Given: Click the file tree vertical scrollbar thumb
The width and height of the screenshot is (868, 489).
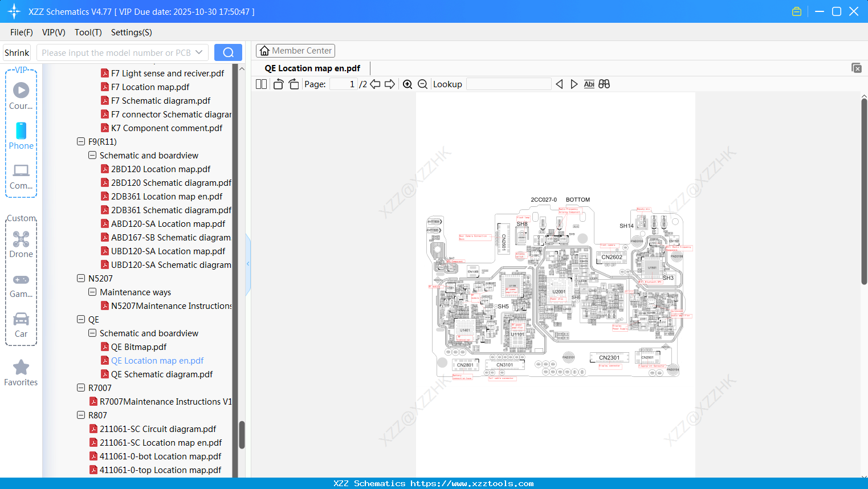Looking at the screenshot, I should [242, 435].
